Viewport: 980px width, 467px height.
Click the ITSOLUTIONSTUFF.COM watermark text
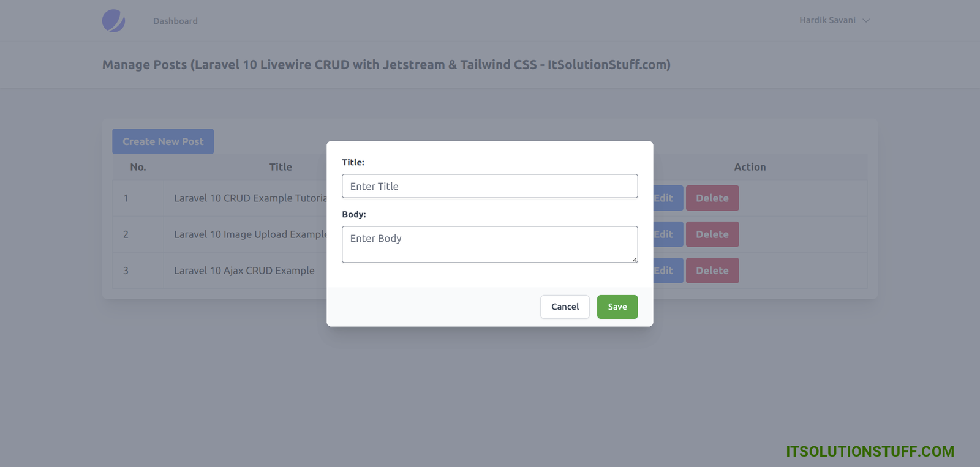coord(870,452)
